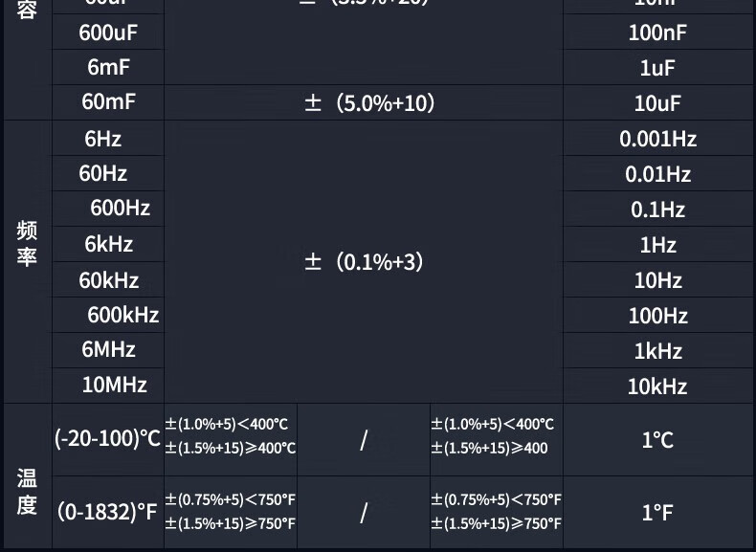Click the 1°F resolution cell
Viewport: 756px width, 552px height.
click(657, 513)
